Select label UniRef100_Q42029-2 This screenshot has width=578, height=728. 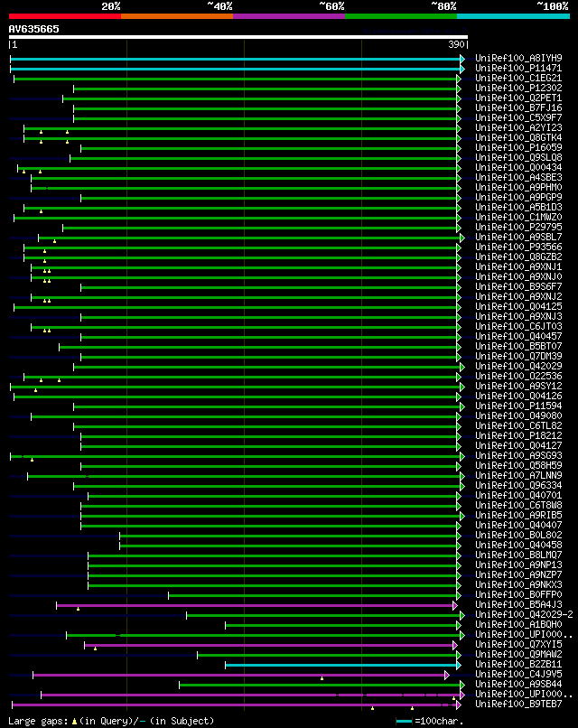[x=524, y=615]
